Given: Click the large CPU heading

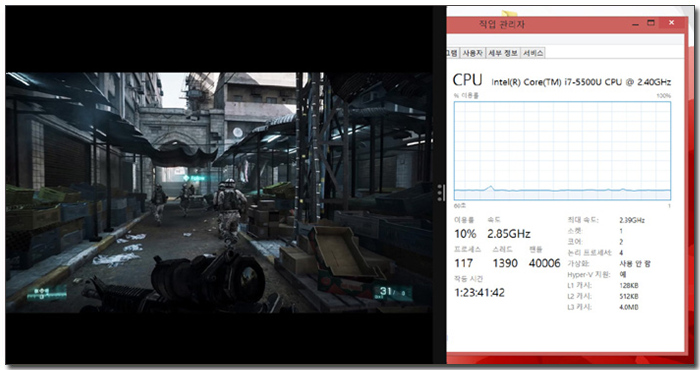Looking at the screenshot, I should (467, 80).
